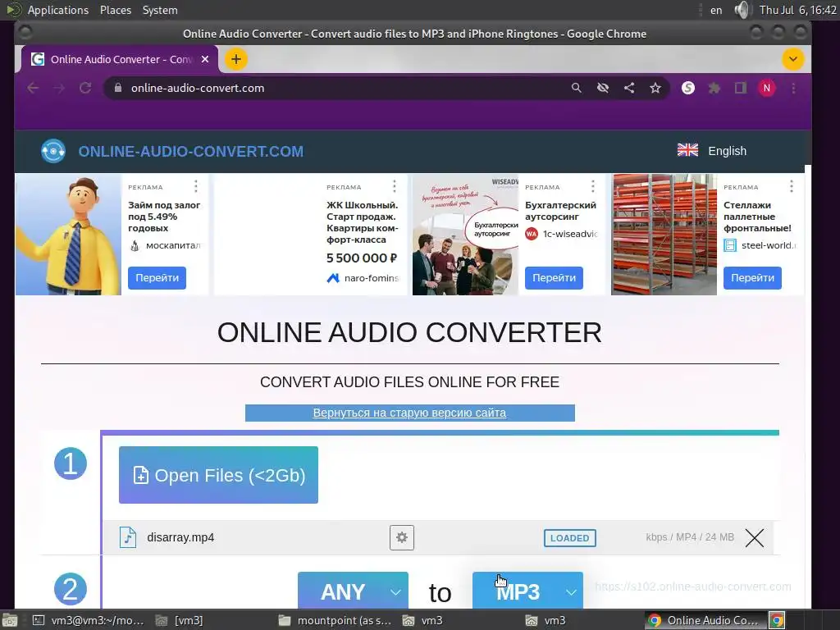Viewport: 840px width, 630px height.
Task: Open options dots on the Займ под залог ad
Action: [x=196, y=186]
